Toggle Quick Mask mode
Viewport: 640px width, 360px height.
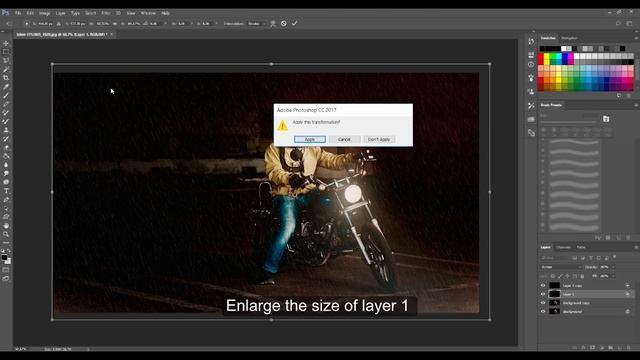pos(6,270)
